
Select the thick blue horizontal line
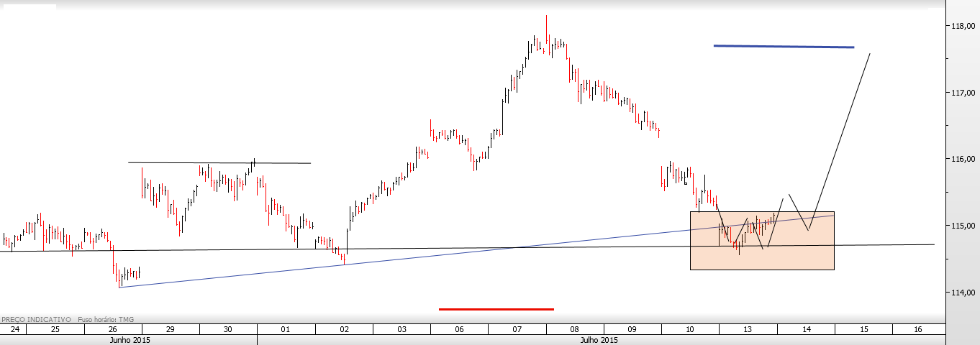tap(784, 47)
